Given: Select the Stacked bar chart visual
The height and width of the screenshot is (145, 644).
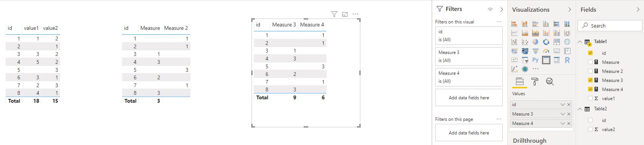Looking at the screenshot, I should coord(514,24).
